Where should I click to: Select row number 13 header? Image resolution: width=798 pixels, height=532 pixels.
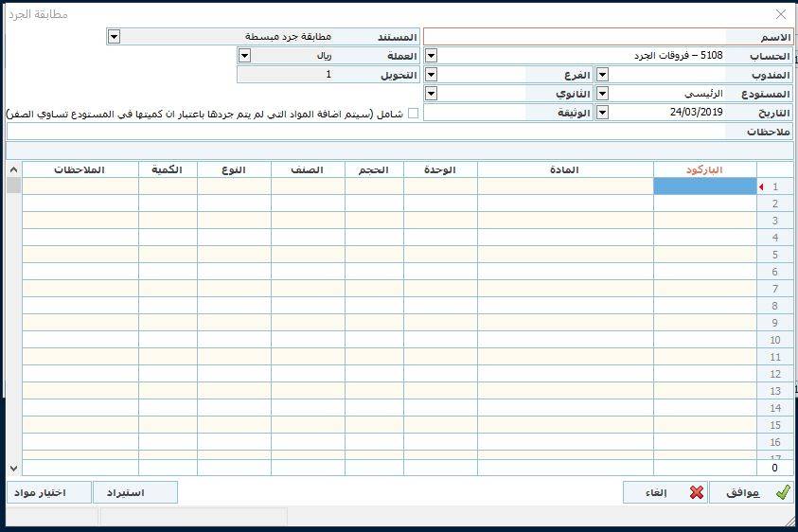(774, 391)
